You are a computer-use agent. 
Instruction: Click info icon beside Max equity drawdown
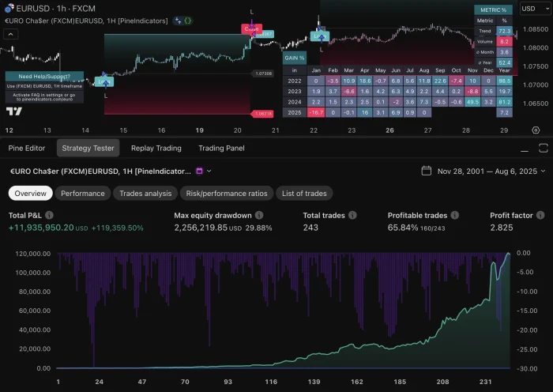pyautogui.click(x=259, y=215)
